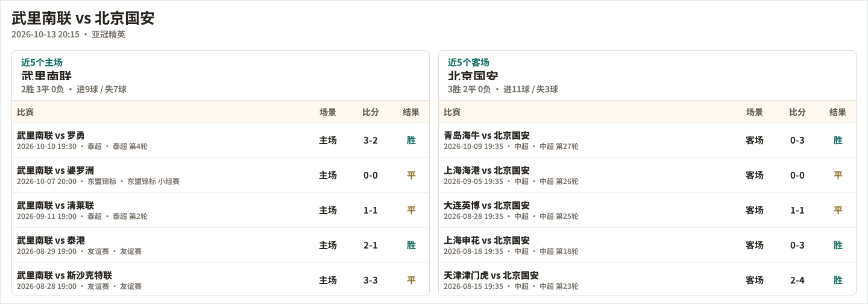Click the 胜 result for the 上海申花 match
Image resolution: width=868 pixels, height=304 pixels.
pyautogui.click(x=838, y=245)
